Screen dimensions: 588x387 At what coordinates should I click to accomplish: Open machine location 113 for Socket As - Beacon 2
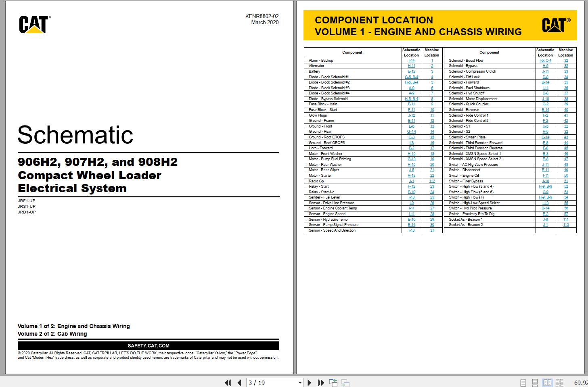tap(566, 225)
